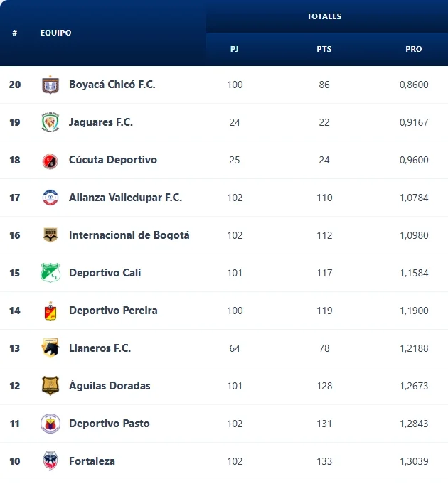Click the Águilas Doradas team name
Viewport: 448px width, 484px height.
click(x=110, y=385)
